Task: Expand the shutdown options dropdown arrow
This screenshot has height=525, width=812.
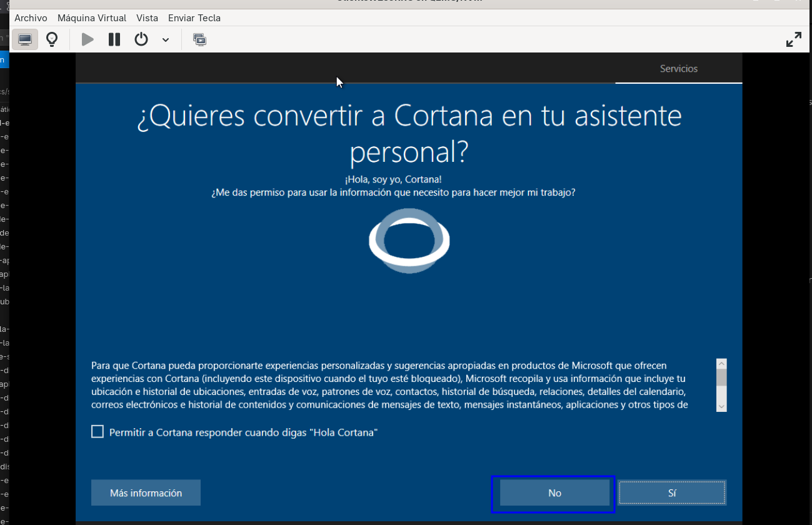Action: pyautogui.click(x=166, y=40)
